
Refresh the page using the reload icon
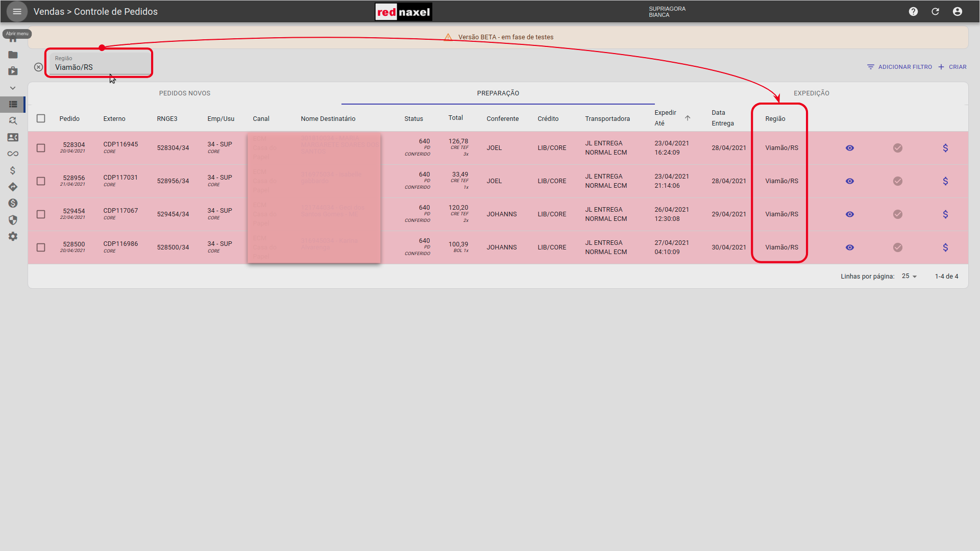click(x=935, y=11)
